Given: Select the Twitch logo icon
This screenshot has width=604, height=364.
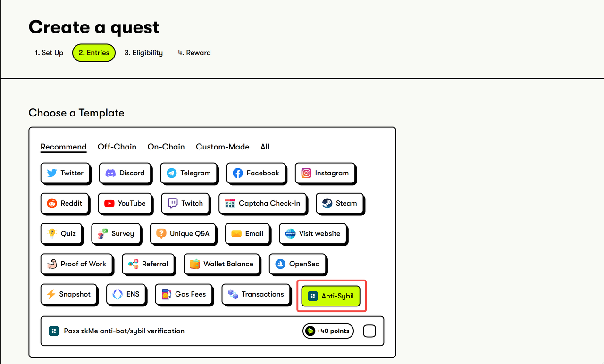Looking at the screenshot, I should (173, 203).
